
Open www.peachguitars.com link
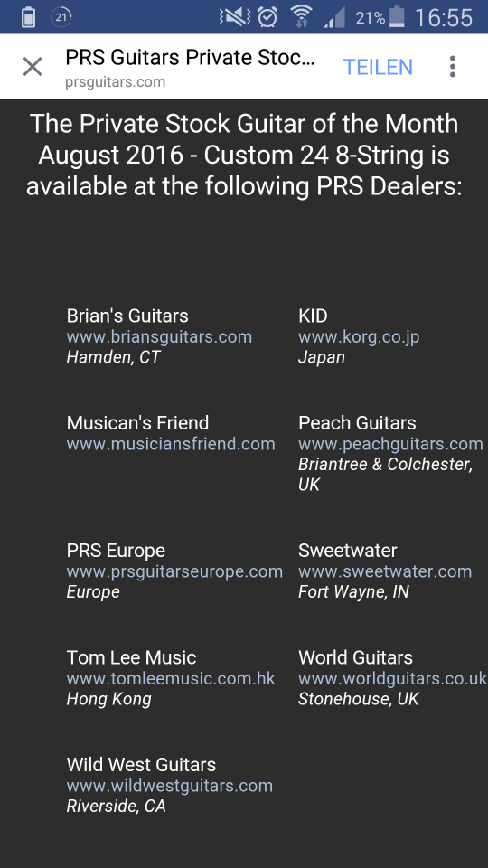390,444
